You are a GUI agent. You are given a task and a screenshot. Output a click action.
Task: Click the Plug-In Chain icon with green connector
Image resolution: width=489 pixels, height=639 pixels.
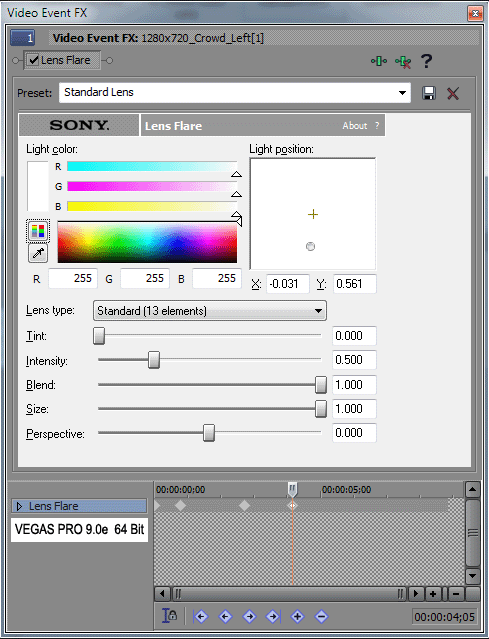(x=379, y=61)
